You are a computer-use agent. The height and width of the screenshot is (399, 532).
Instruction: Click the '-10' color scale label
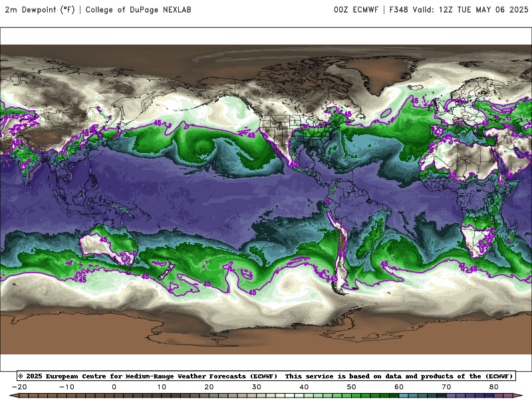coord(67,387)
